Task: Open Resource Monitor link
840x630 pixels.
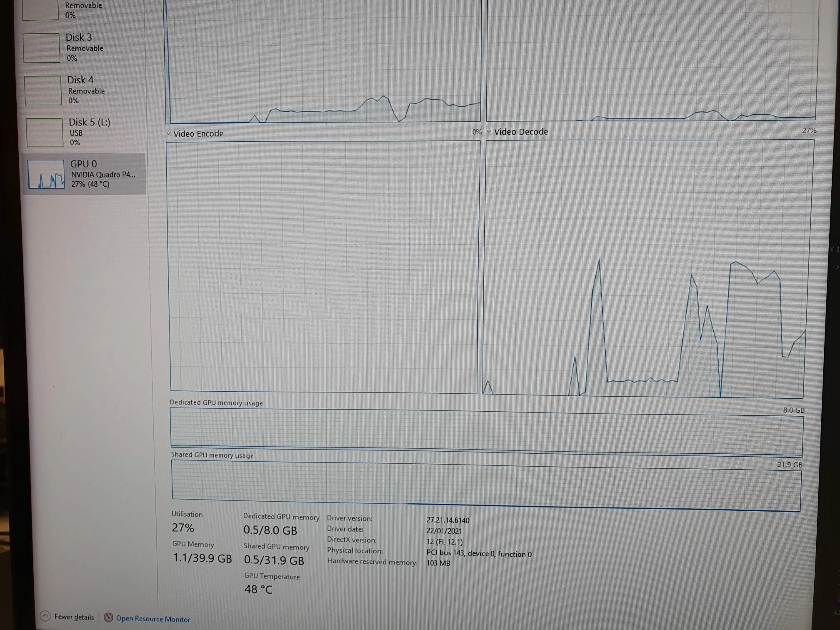Action: (153, 619)
